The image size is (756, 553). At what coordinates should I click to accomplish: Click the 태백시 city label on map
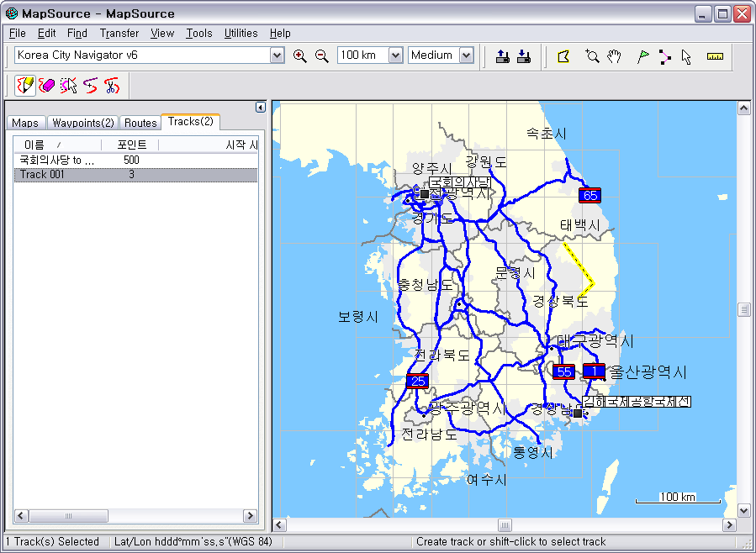pyautogui.click(x=580, y=225)
